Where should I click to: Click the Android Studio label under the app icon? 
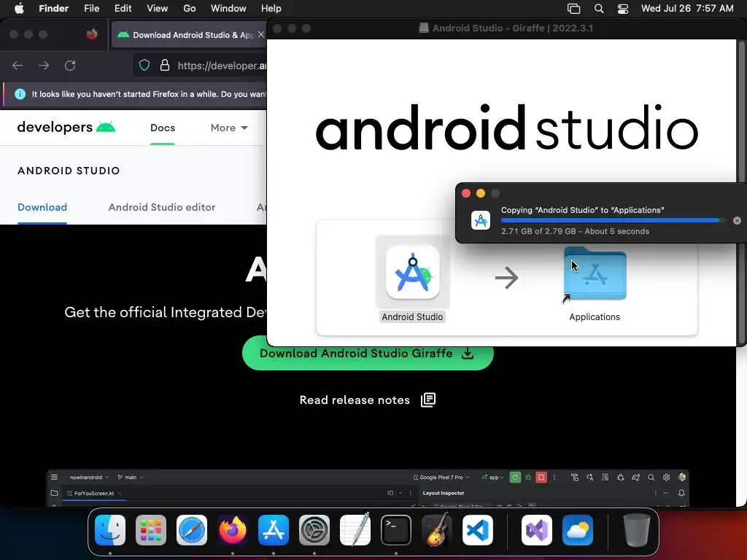point(412,317)
